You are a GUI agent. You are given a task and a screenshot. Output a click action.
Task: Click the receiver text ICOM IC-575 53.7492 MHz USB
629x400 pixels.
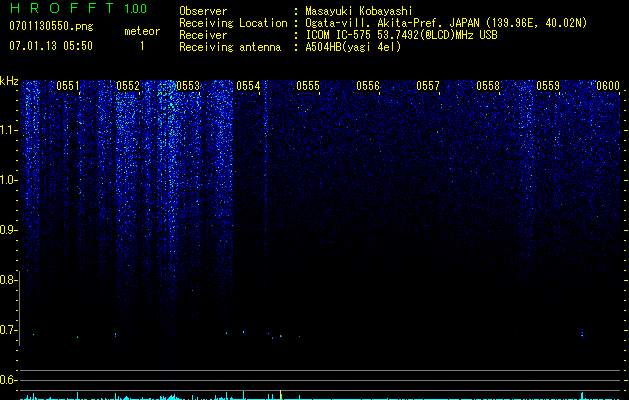point(401,35)
